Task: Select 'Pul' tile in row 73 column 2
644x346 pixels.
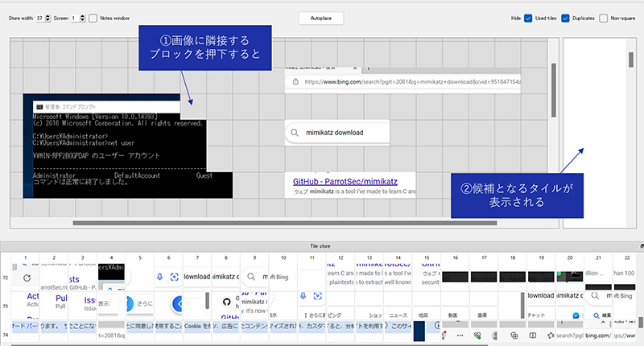Action: click(x=54, y=306)
